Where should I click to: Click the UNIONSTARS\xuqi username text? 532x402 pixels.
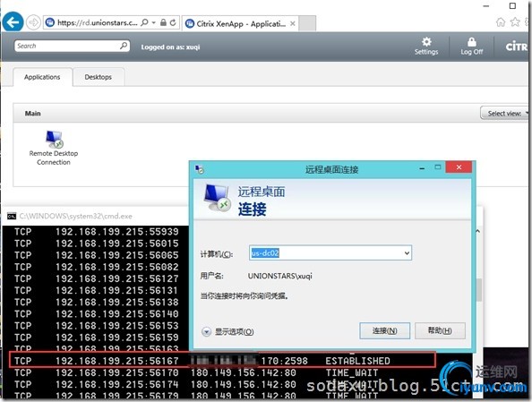pyautogui.click(x=280, y=276)
